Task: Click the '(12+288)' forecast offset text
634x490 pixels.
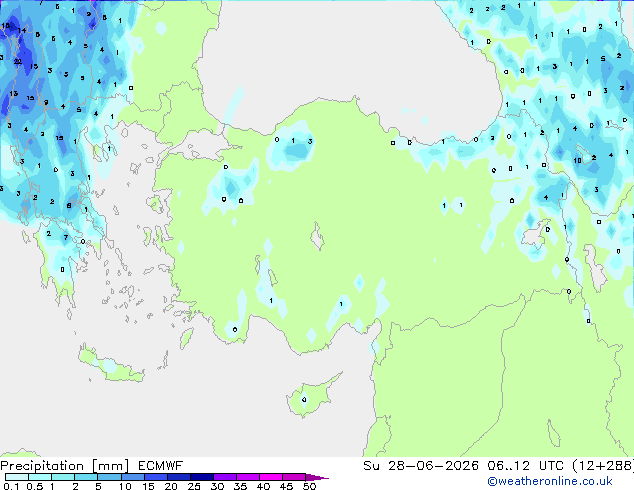Action: [603, 466]
